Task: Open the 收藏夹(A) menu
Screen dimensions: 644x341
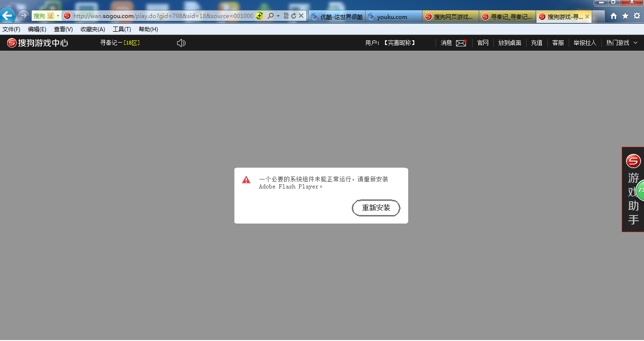Action: [x=93, y=29]
